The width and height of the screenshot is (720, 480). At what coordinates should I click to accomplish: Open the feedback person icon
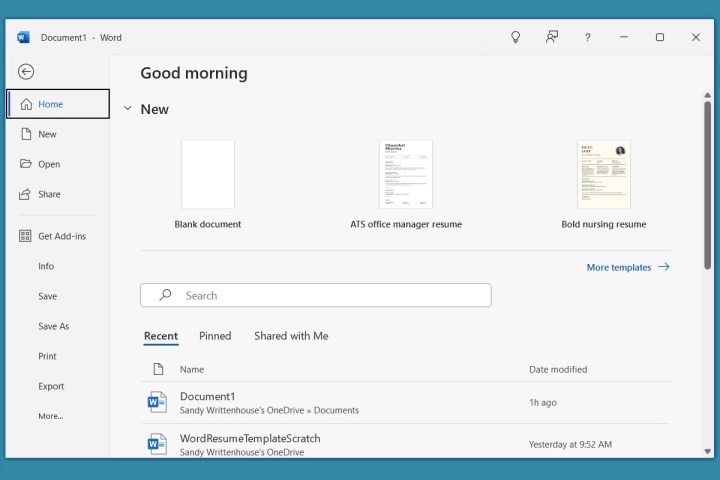tap(551, 37)
